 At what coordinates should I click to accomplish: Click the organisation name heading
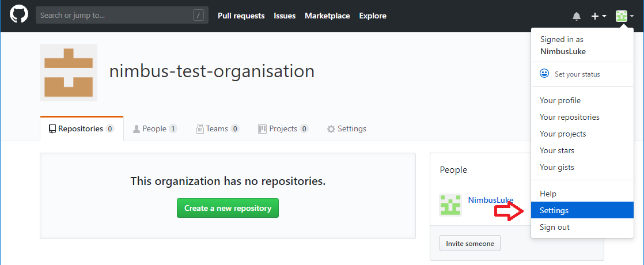[211, 71]
